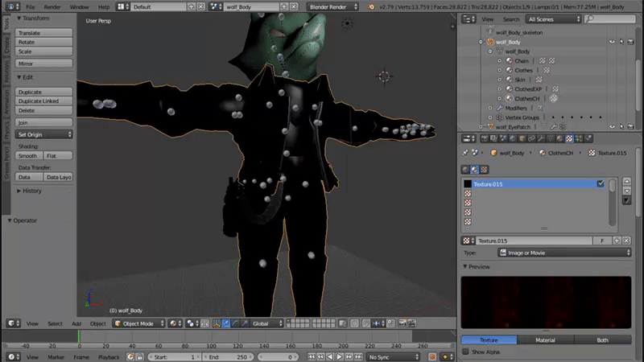Open the Object Constraints chain-link tab
The height and width of the screenshot is (362, 644).
[531, 138]
